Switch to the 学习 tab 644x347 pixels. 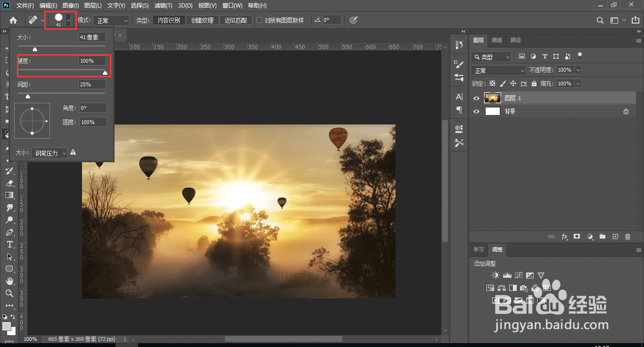point(479,249)
